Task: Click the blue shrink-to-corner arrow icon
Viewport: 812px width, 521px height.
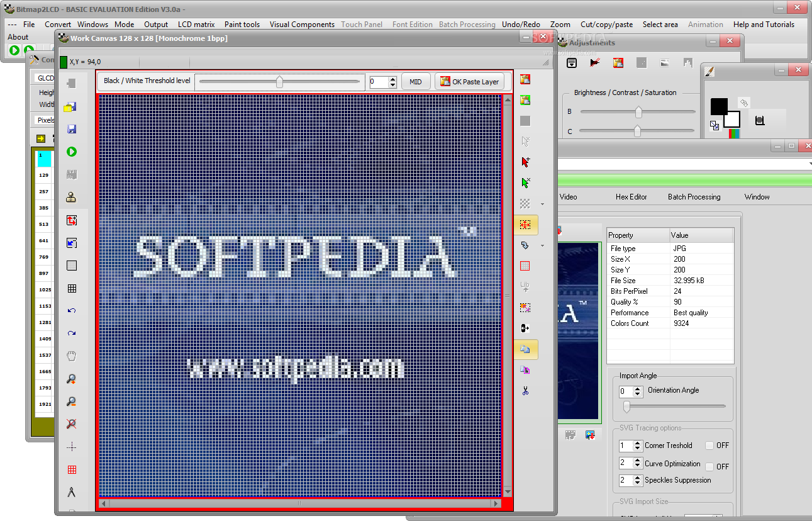Action: click(x=72, y=243)
